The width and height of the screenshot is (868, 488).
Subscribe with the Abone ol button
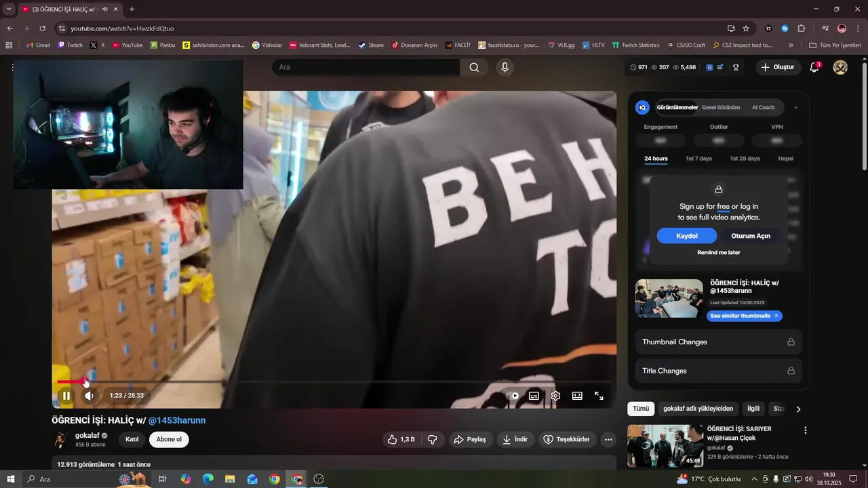[169, 439]
